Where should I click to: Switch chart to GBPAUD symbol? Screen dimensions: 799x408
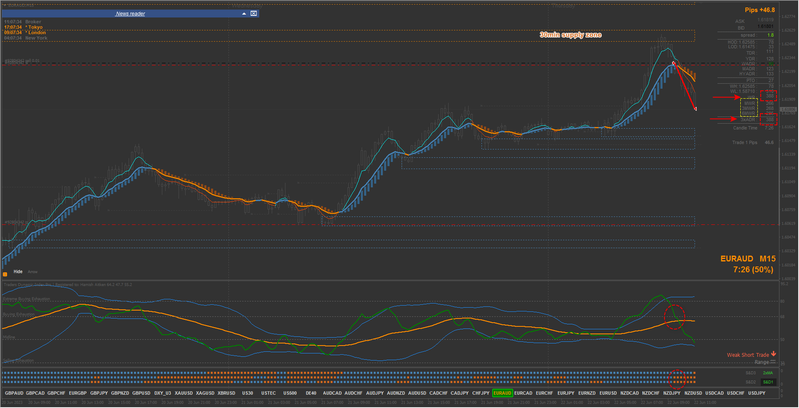tap(16, 393)
